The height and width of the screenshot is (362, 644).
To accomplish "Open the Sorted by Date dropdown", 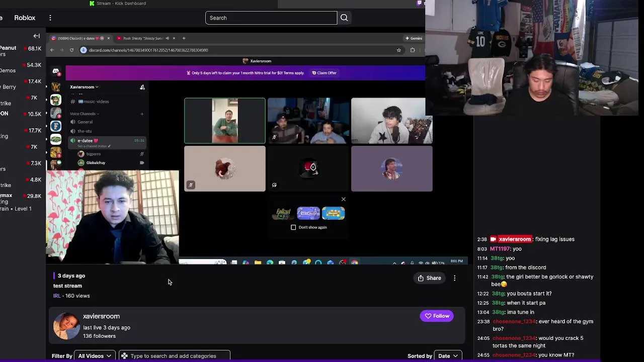I will pos(448,356).
